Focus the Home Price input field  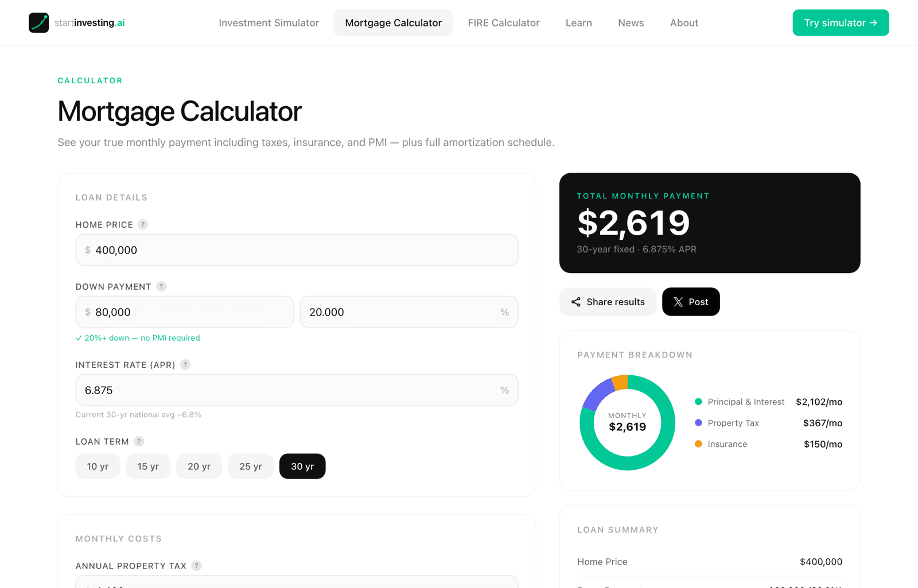tap(297, 250)
